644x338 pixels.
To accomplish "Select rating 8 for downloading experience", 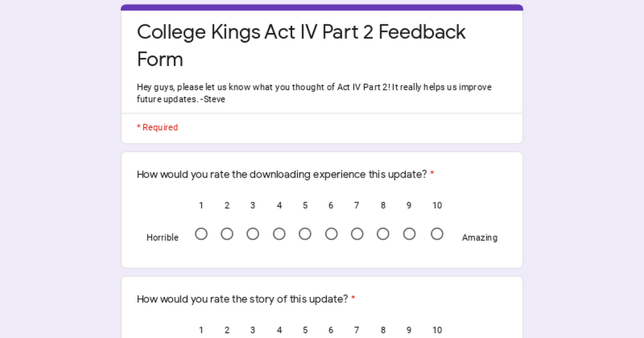I will pos(383,234).
